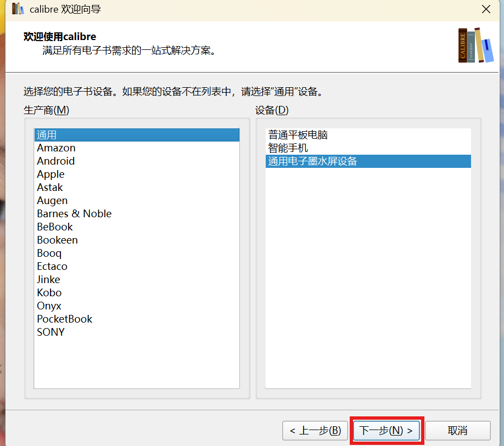Select SONY manufacturer
Viewport: 504px width, 446px height.
tap(137, 332)
